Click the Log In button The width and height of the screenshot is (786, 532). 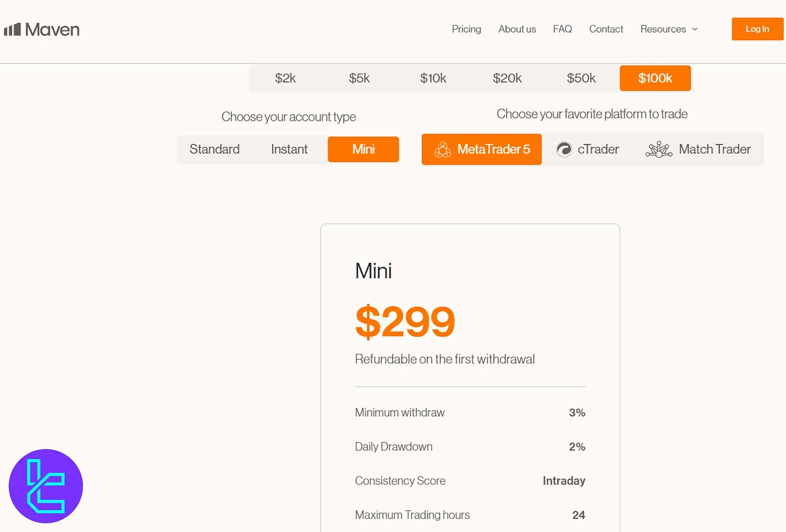pyautogui.click(x=757, y=29)
